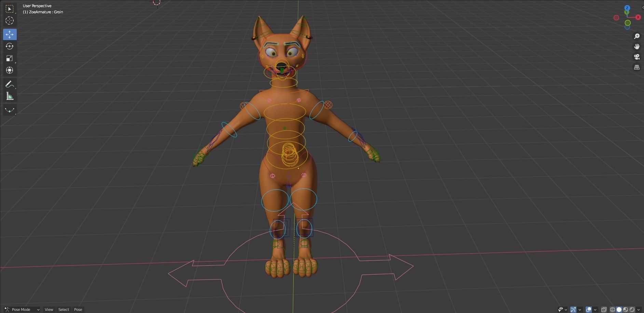Click the blue Z axis gizmo handle
Screen dimensions: 644x313
coord(627,8)
